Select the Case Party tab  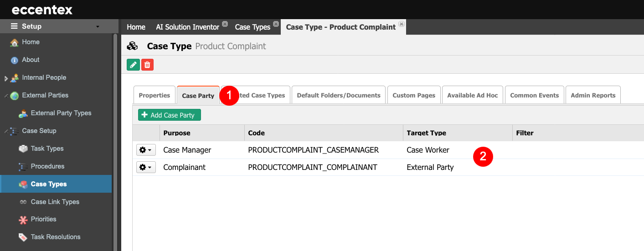tap(198, 95)
